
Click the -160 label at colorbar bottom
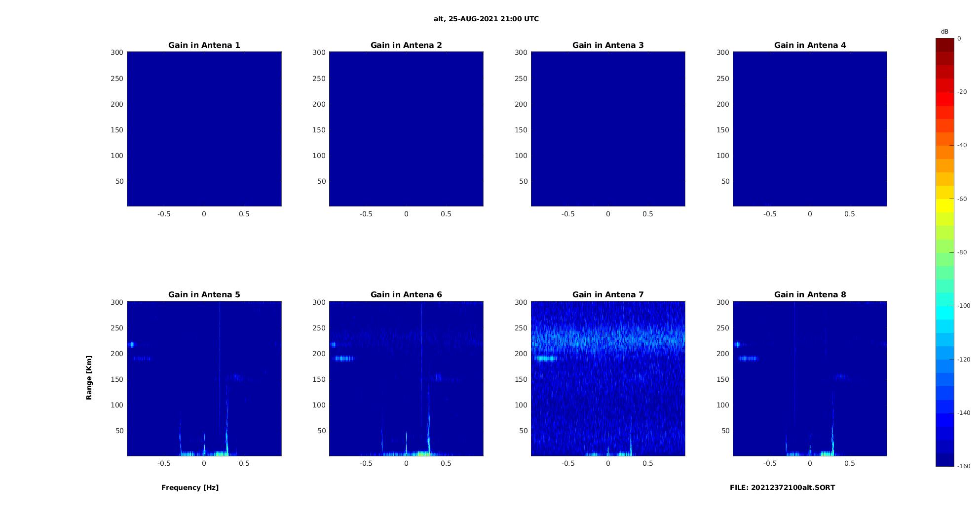pyautogui.click(x=964, y=466)
